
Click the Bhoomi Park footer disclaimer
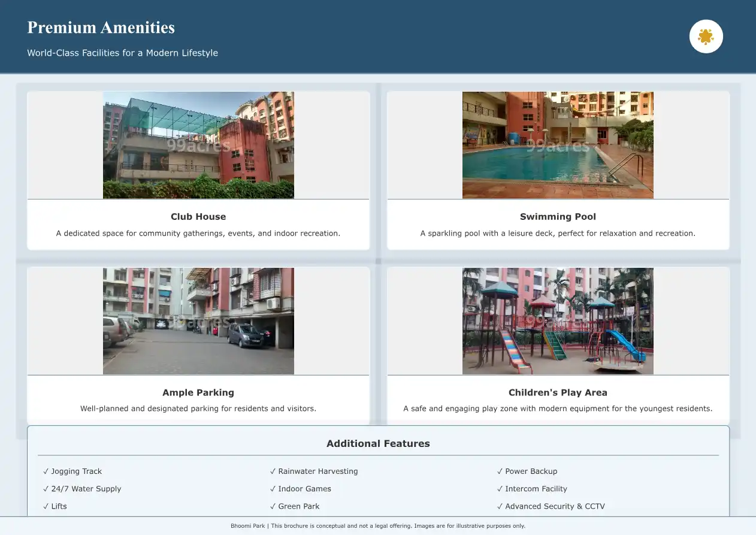click(x=378, y=526)
